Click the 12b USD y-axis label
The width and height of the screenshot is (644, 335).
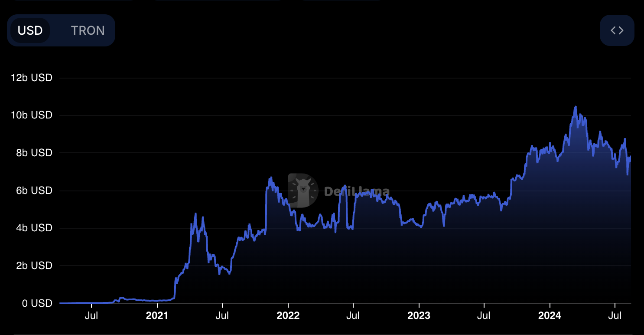[x=32, y=78]
